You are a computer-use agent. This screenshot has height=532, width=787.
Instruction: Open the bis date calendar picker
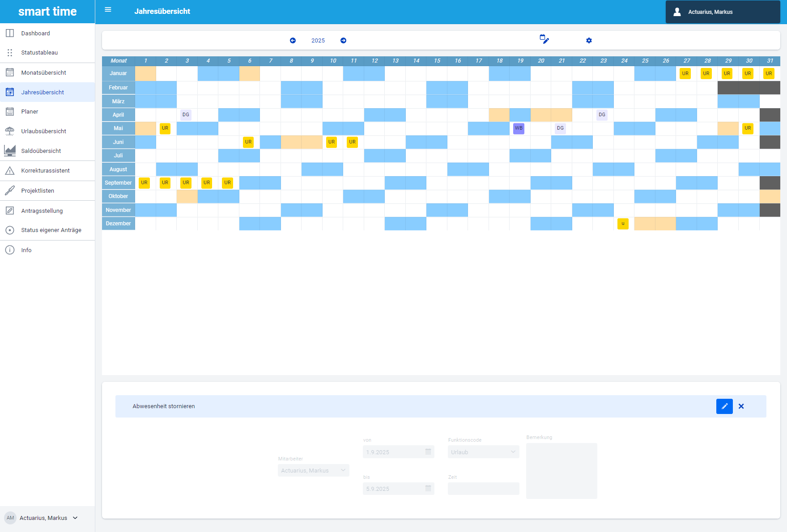[x=428, y=489]
